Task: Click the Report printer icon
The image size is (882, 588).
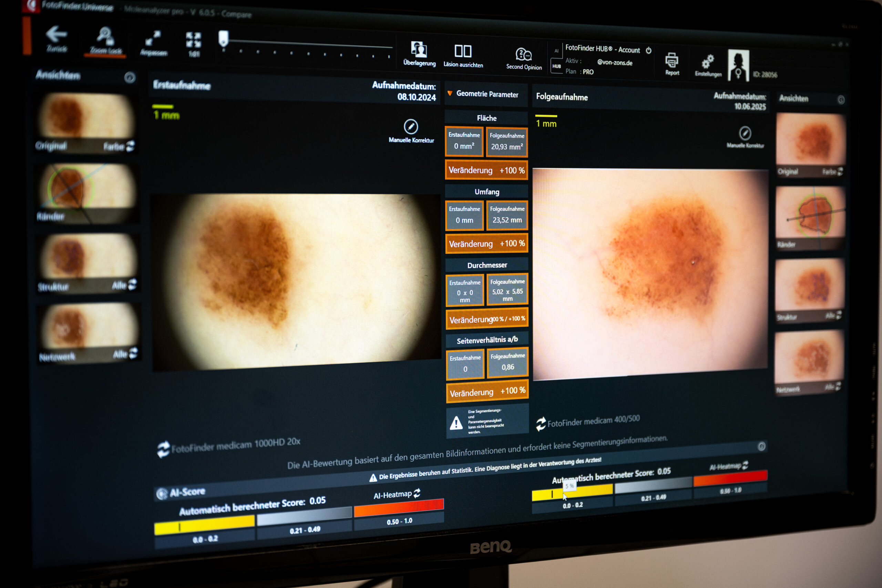Action: [x=671, y=60]
